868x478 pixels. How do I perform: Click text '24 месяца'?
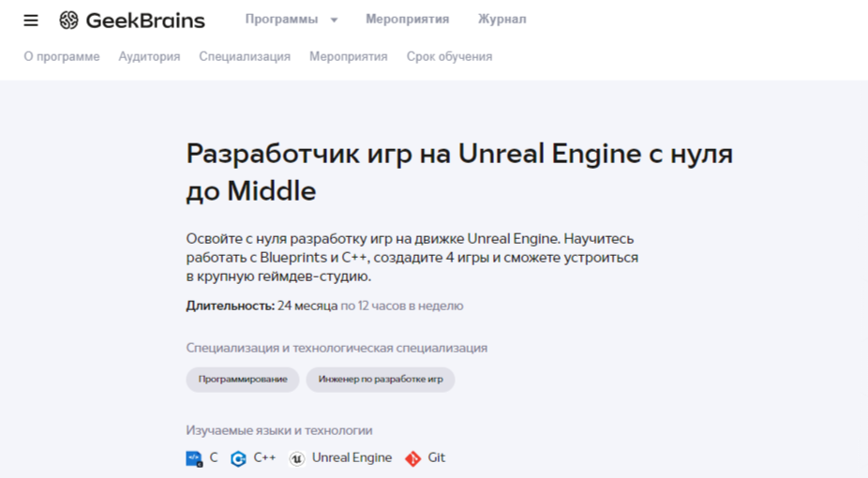[x=307, y=306]
